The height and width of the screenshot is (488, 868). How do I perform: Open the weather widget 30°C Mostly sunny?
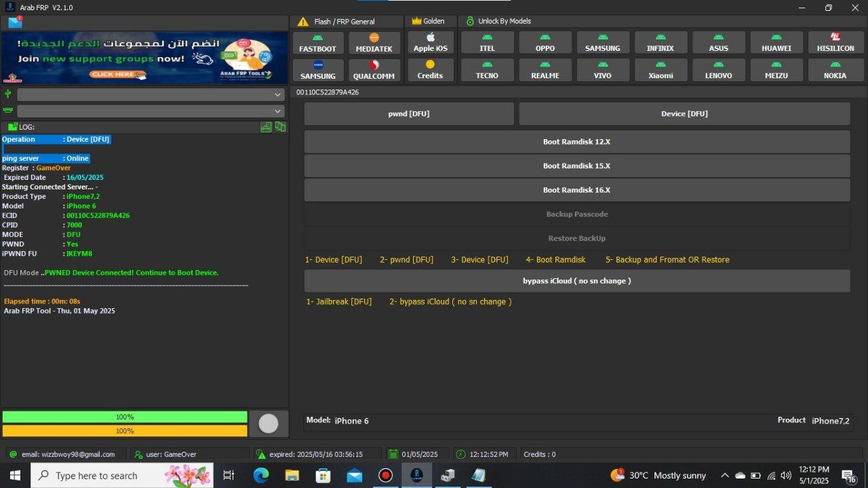[659, 475]
